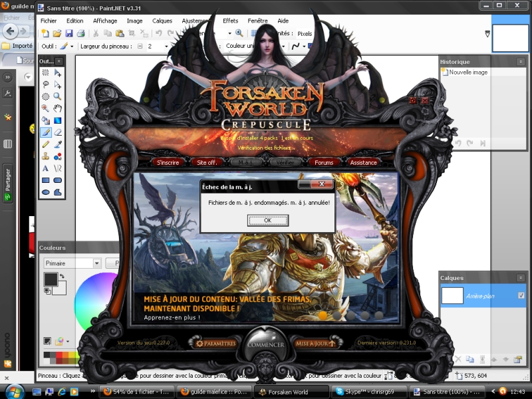
Task: Choose the Recolor tool
Action: tap(58, 156)
